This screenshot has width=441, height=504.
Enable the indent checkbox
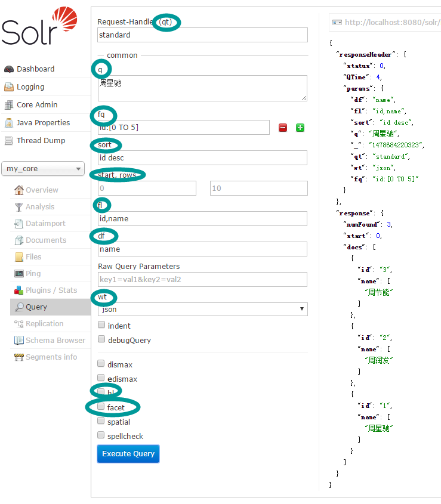click(x=101, y=325)
